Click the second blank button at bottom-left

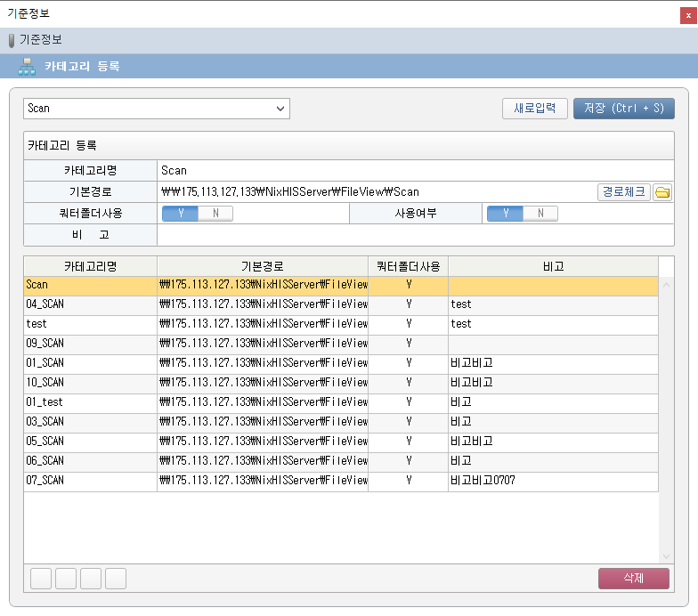(66, 579)
